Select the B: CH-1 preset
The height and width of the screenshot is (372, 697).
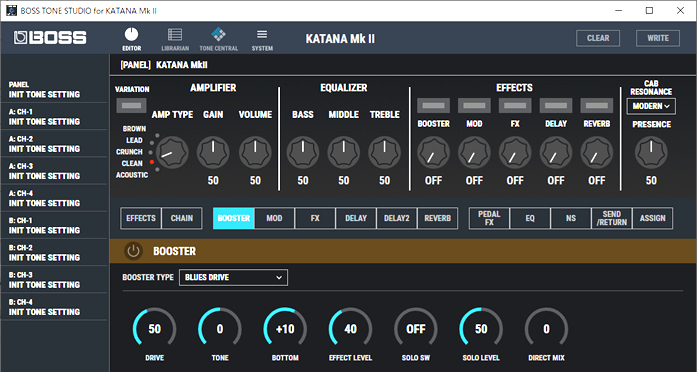pos(54,225)
